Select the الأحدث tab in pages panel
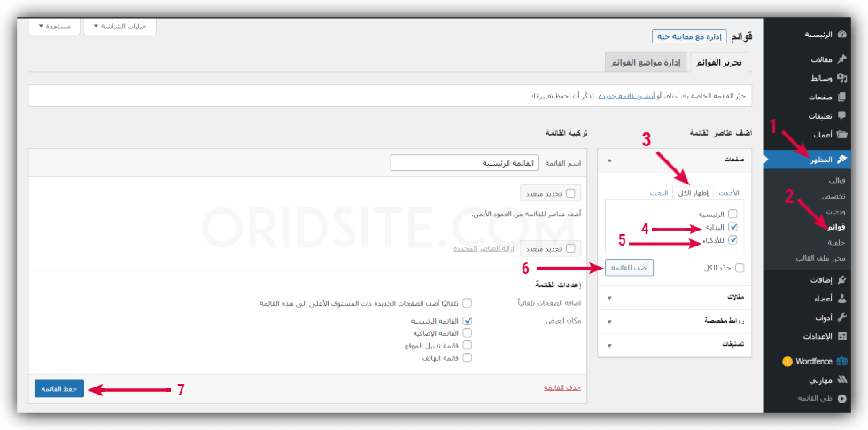The width and height of the screenshot is (868, 430). pos(728,193)
